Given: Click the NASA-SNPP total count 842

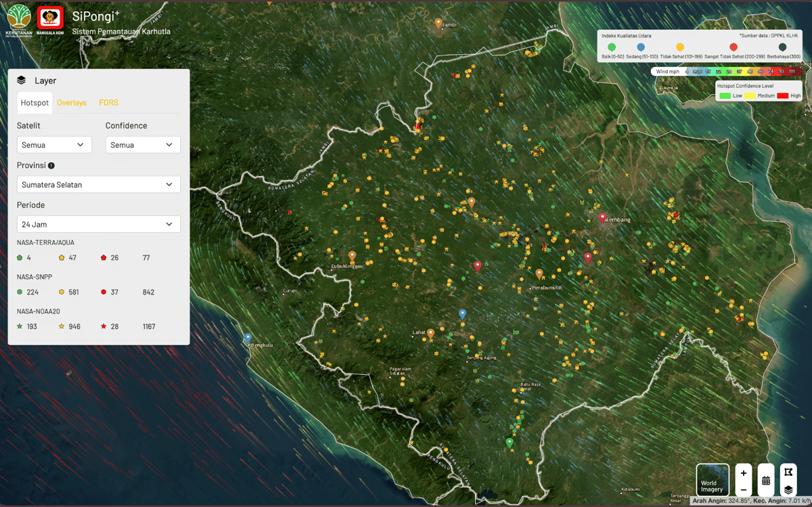Looking at the screenshot, I should [148, 292].
